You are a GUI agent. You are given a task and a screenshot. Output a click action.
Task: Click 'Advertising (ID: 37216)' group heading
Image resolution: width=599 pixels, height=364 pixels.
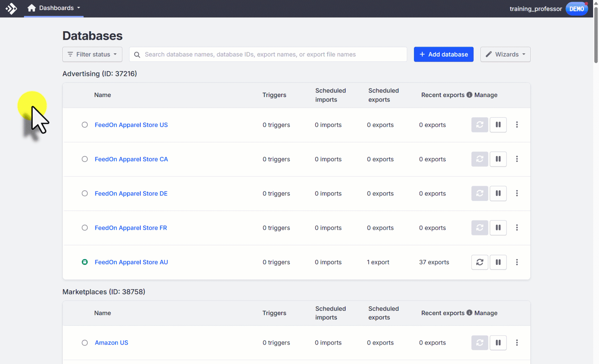coord(99,73)
